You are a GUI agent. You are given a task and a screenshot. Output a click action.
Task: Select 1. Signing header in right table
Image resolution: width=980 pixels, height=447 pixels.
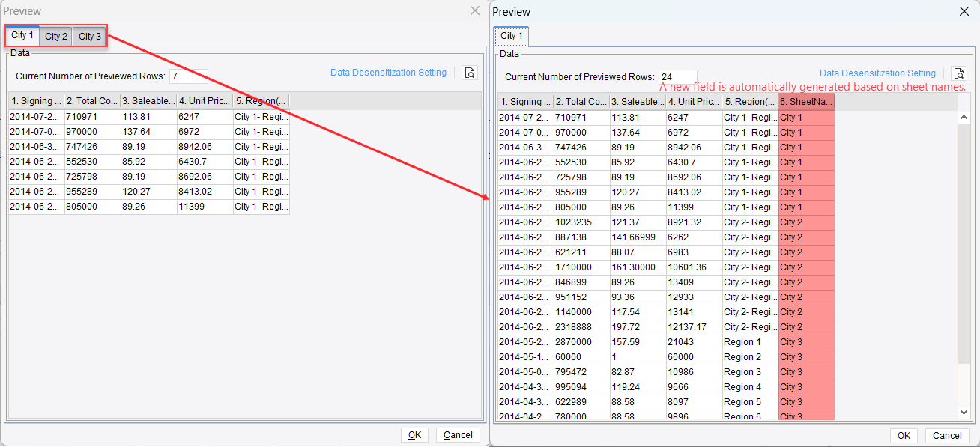(526, 102)
